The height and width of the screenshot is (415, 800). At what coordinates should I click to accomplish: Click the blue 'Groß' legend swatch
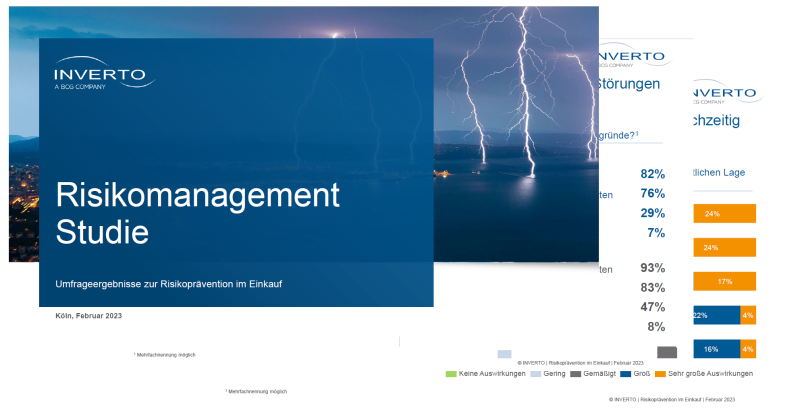click(626, 374)
